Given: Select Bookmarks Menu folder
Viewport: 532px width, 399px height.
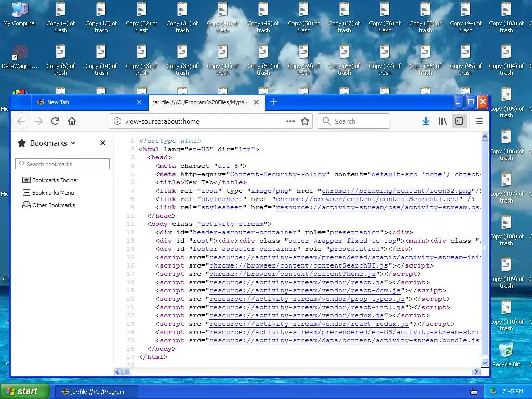Looking at the screenshot, I should tap(48, 193).
